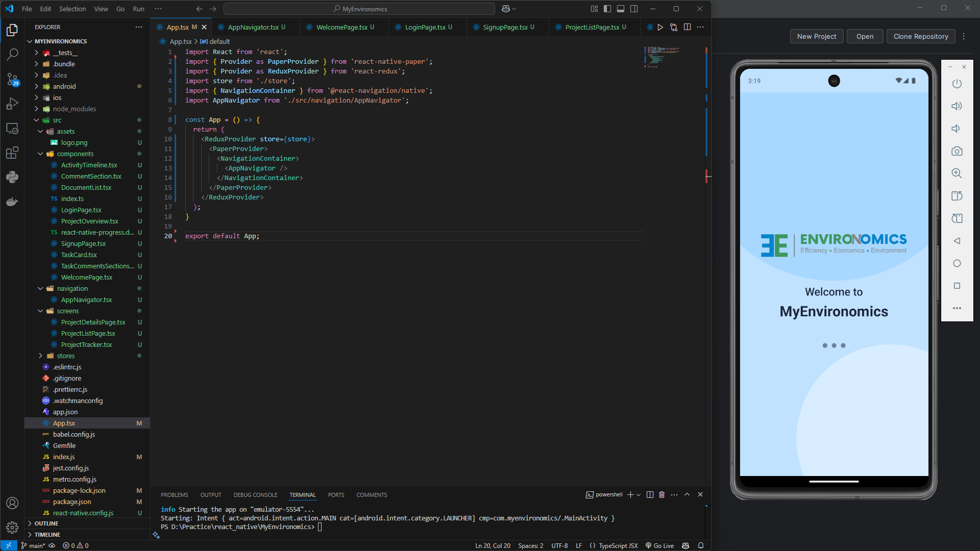980x551 pixels.
Task: Open Docker view in activity bar
Action: [12, 202]
